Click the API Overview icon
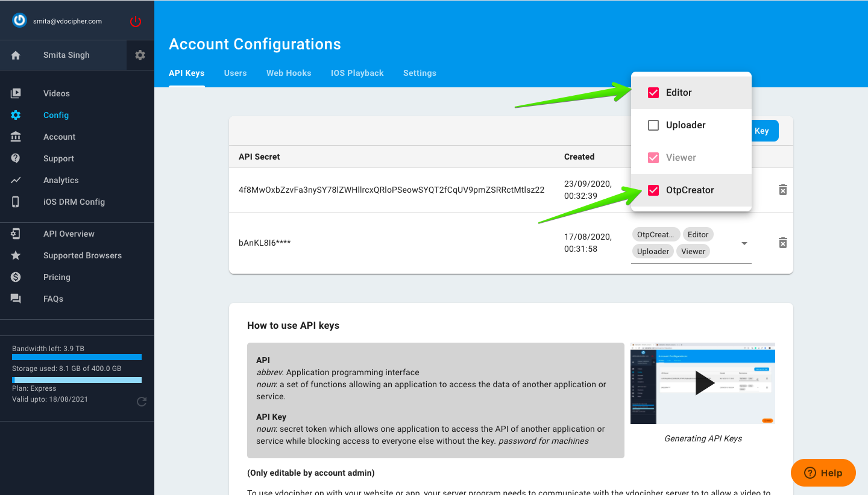 pos(16,234)
